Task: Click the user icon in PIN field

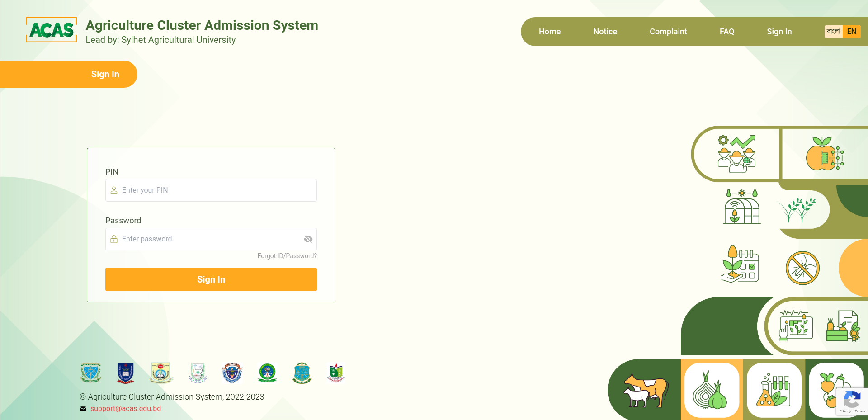Action: (x=114, y=190)
